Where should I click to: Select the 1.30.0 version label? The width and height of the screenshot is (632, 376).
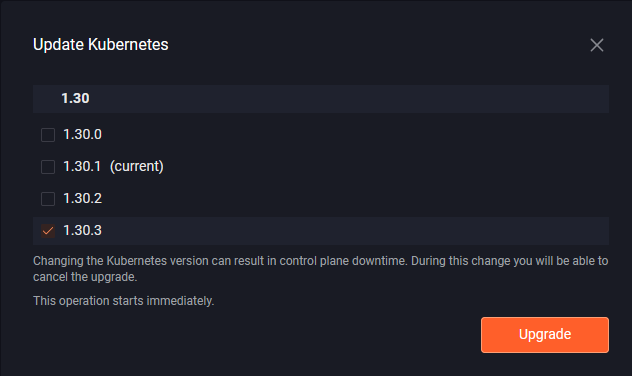pos(82,135)
